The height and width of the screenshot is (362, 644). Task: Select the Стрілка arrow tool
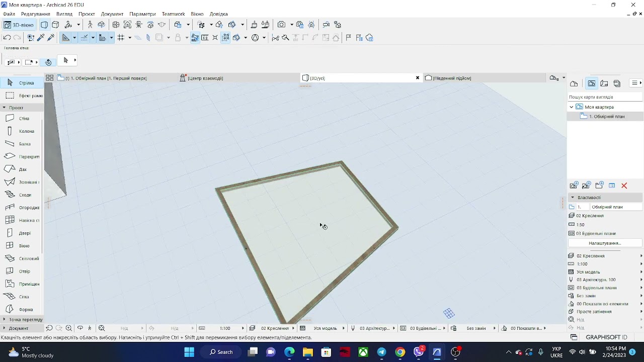[x=22, y=82]
